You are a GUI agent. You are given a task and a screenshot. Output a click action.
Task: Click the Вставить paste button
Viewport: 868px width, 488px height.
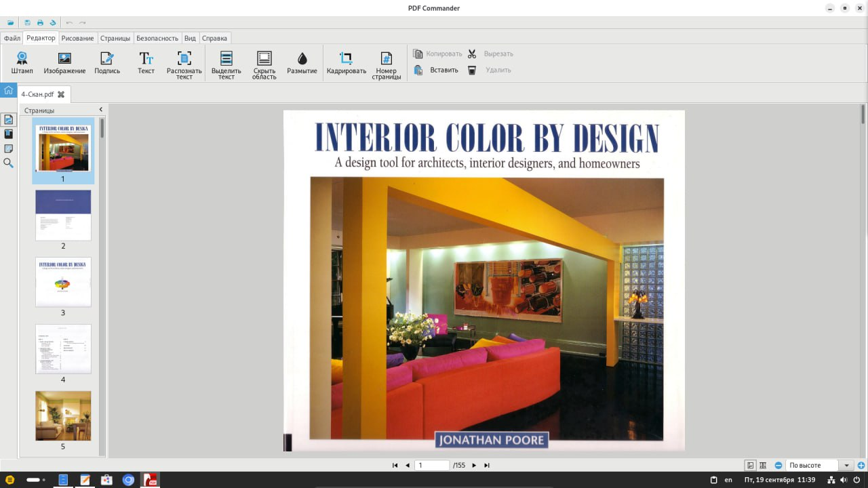coord(436,70)
